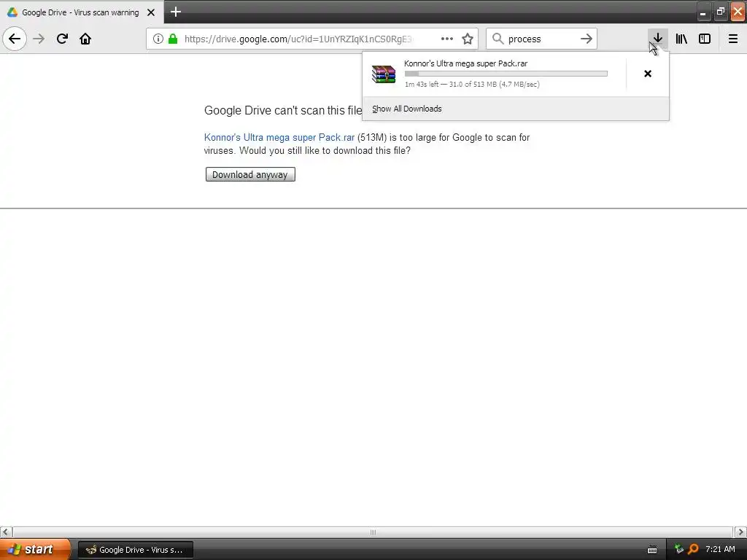The width and height of the screenshot is (747, 560).
Task: Submit search with the arrow button
Action: pyautogui.click(x=587, y=39)
